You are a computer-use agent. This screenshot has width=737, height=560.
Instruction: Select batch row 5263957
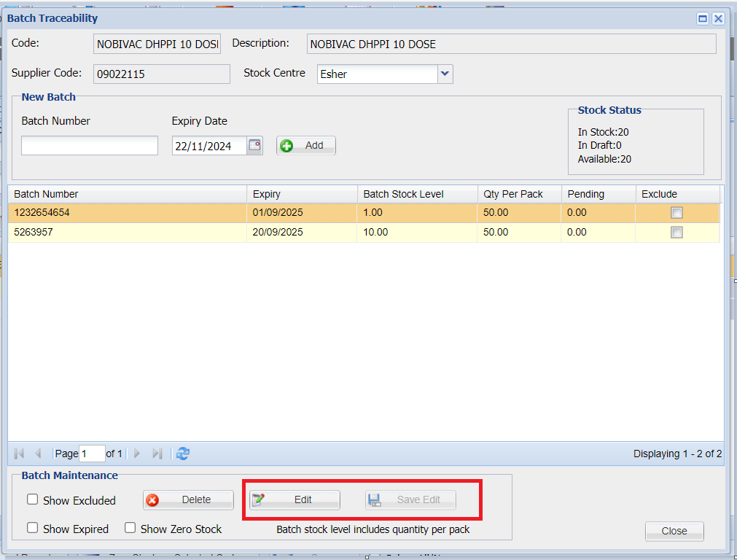[364, 233]
